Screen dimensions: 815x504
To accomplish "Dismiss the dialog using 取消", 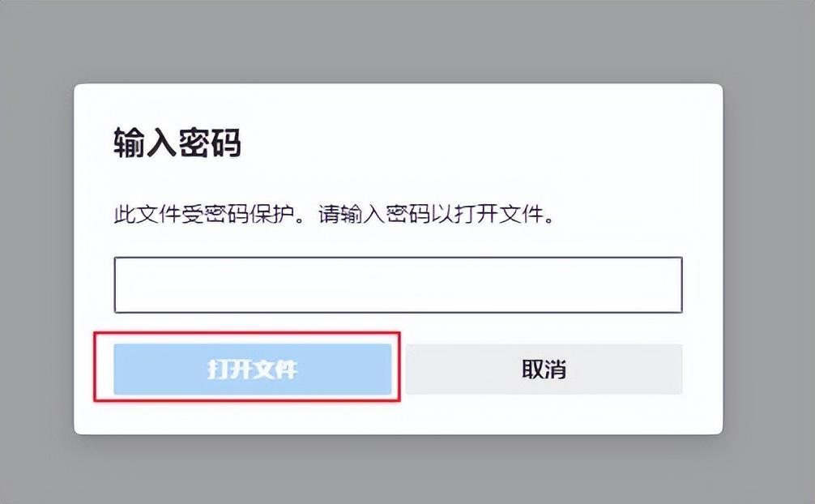I will [x=544, y=369].
